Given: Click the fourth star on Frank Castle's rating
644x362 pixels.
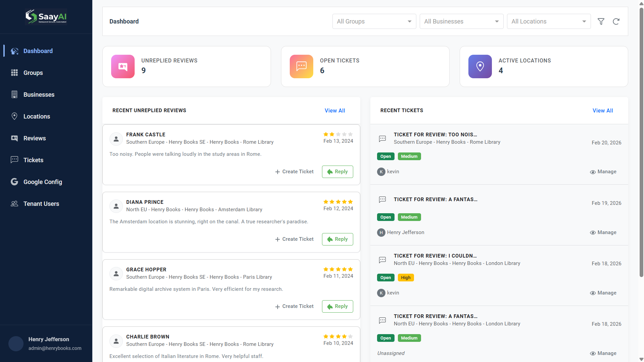Looking at the screenshot, I should click(344, 134).
